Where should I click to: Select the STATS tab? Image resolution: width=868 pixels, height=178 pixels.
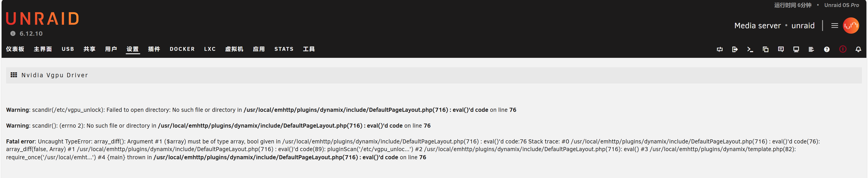[x=284, y=49]
